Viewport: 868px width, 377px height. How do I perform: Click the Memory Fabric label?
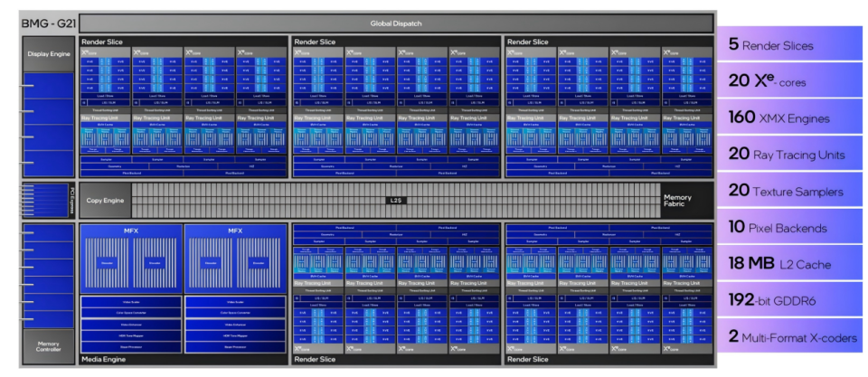677,201
